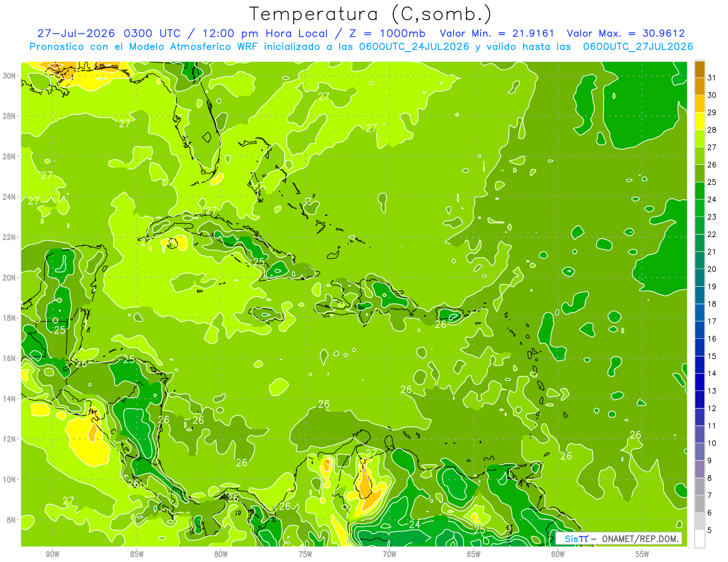Click the longitude axis label '85W'
Screen dimensions: 728x562
136,554
